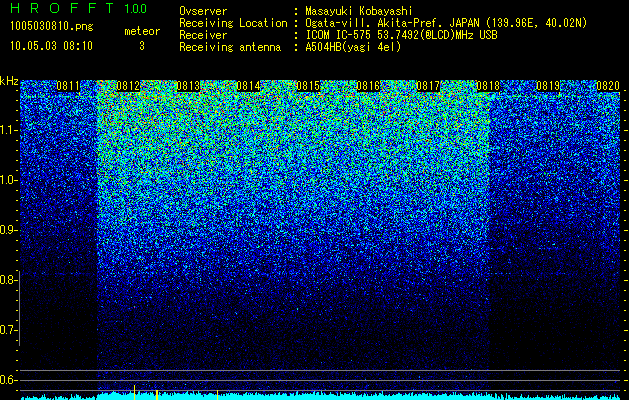Screen dimensions: 629x400
Task: Click the 0.7 kHz axis tick label
Action: pyautogui.click(x=8, y=330)
